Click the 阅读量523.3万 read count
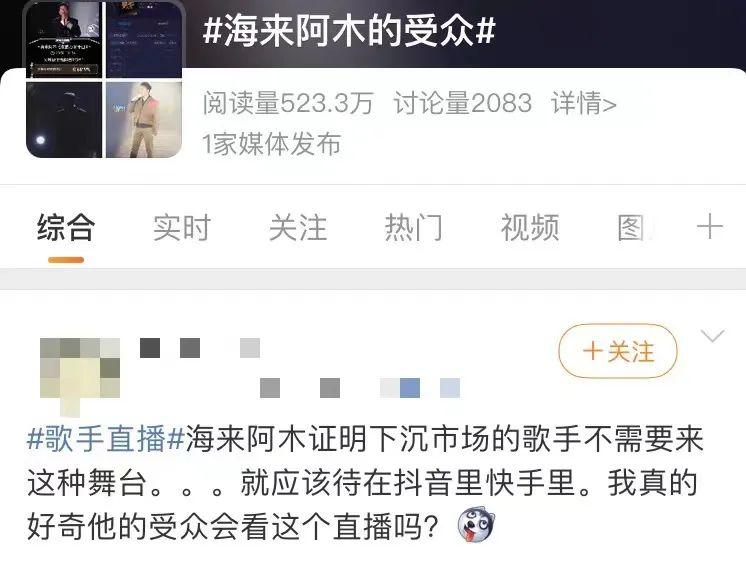Screen dimensions: 746x566 pos(288,103)
